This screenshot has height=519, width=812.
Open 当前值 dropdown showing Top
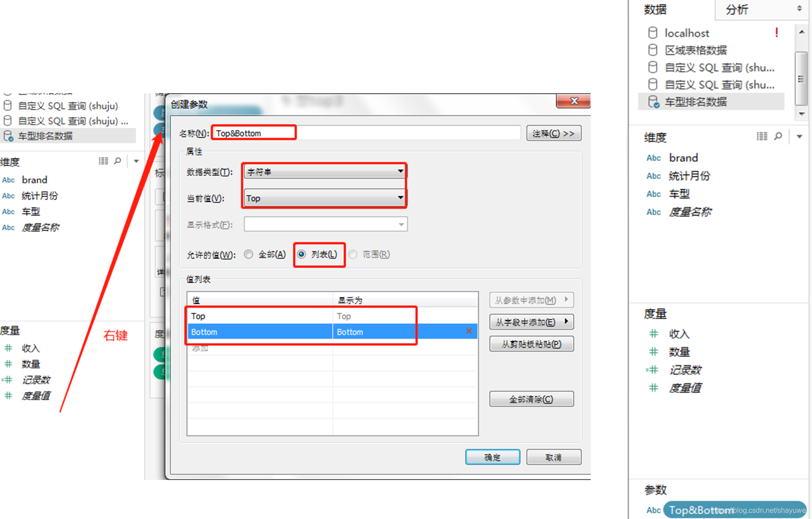coord(325,198)
